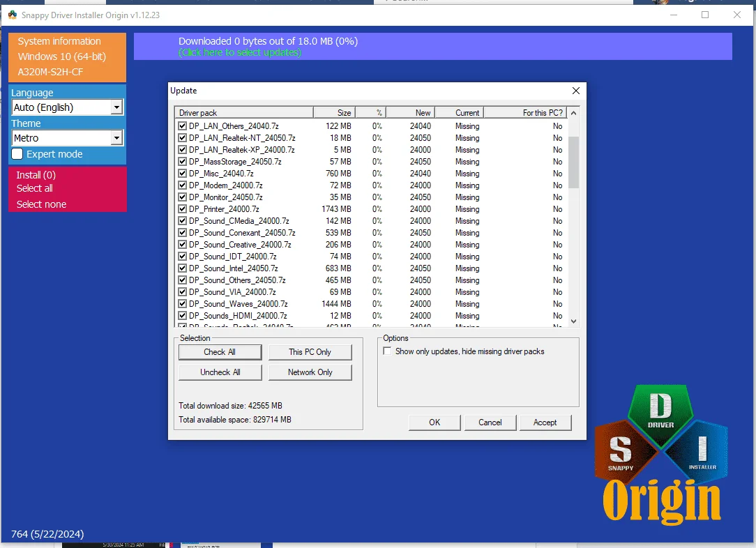
Task: Sort by New column header
Action: (x=410, y=112)
